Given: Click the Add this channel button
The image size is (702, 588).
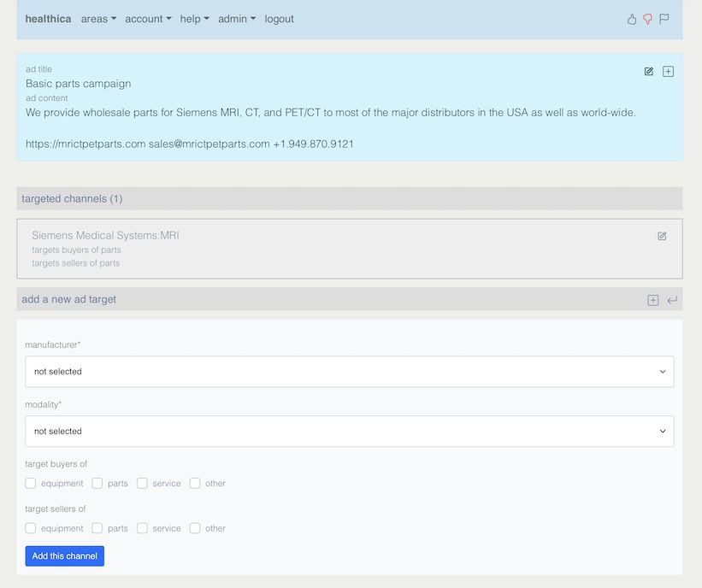Looking at the screenshot, I should click(x=64, y=556).
